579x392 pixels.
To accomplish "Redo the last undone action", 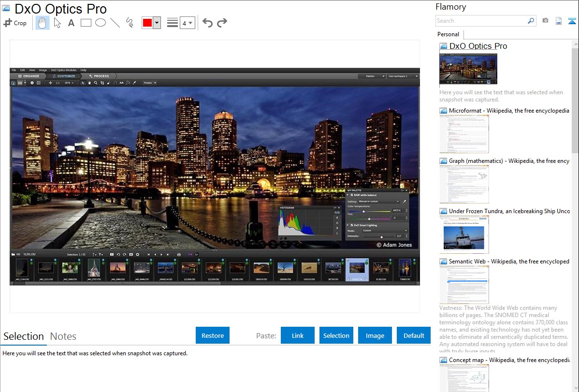I will tap(222, 23).
